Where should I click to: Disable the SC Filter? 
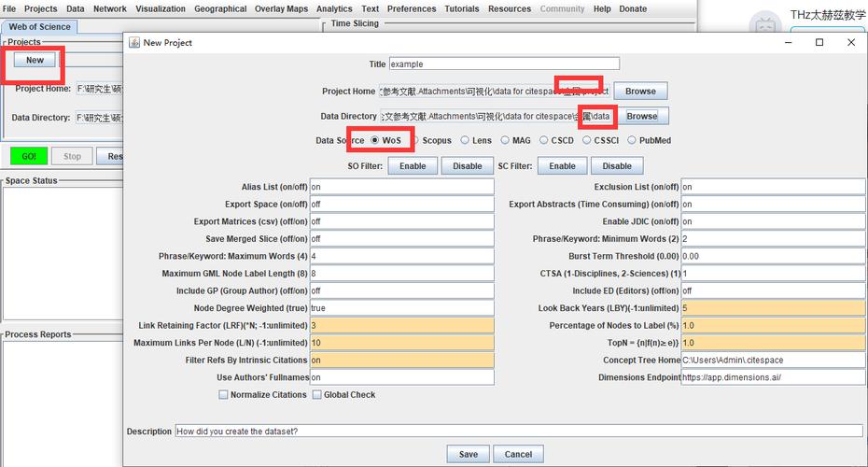coord(617,165)
